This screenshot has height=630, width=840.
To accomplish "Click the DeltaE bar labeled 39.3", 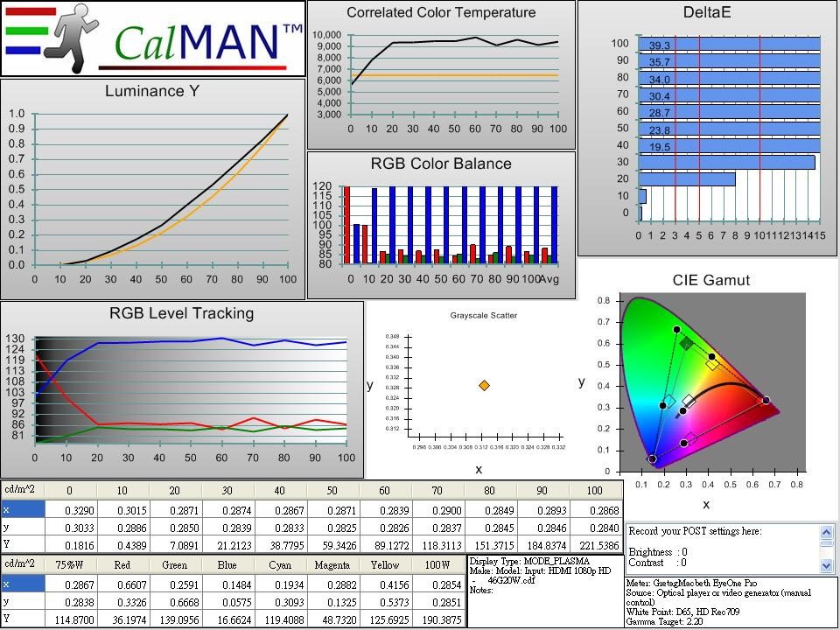I will (731, 45).
